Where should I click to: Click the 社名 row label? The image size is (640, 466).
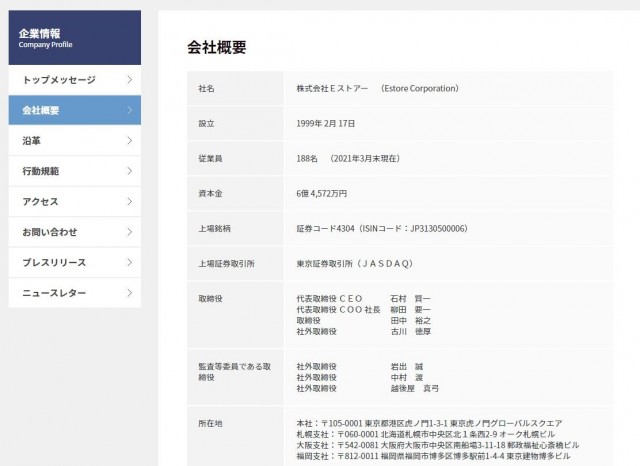(x=206, y=89)
